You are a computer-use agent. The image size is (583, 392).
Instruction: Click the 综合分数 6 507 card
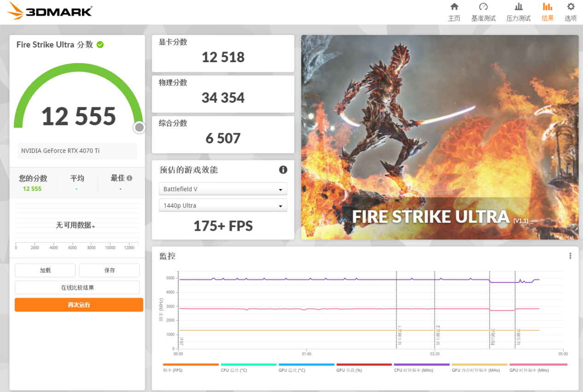click(x=223, y=135)
